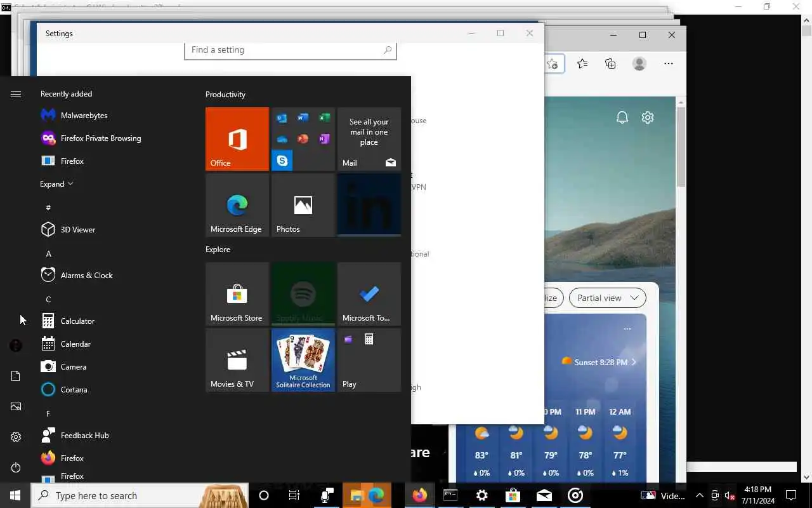The height and width of the screenshot is (508, 812).
Task: Click the Office tile
Action: pyautogui.click(x=237, y=139)
